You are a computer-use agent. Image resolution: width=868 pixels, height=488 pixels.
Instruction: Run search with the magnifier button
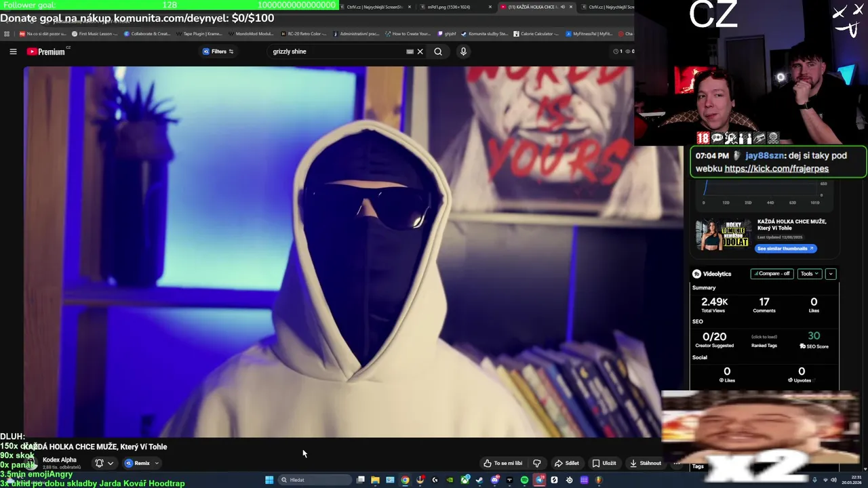coord(438,52)
